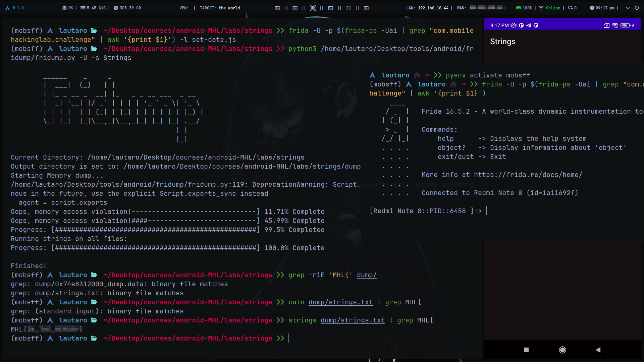
Task: Click the disk icon beside 303.39 GB
Action: tap(116, 8)
